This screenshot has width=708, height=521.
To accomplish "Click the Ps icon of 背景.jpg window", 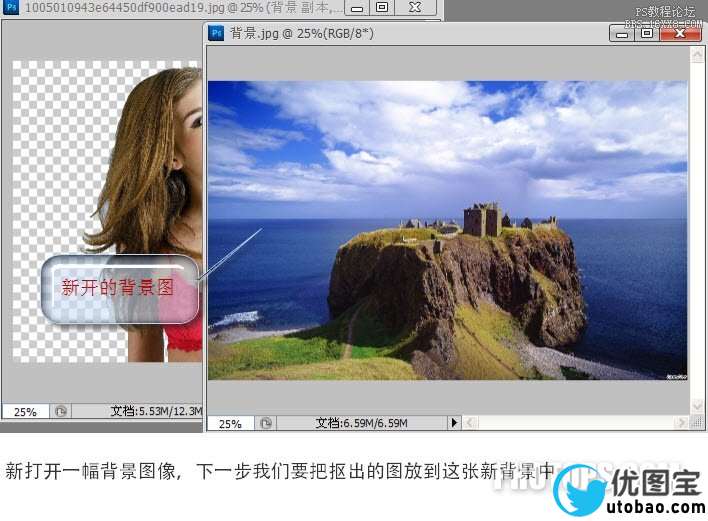I will 217,33.
